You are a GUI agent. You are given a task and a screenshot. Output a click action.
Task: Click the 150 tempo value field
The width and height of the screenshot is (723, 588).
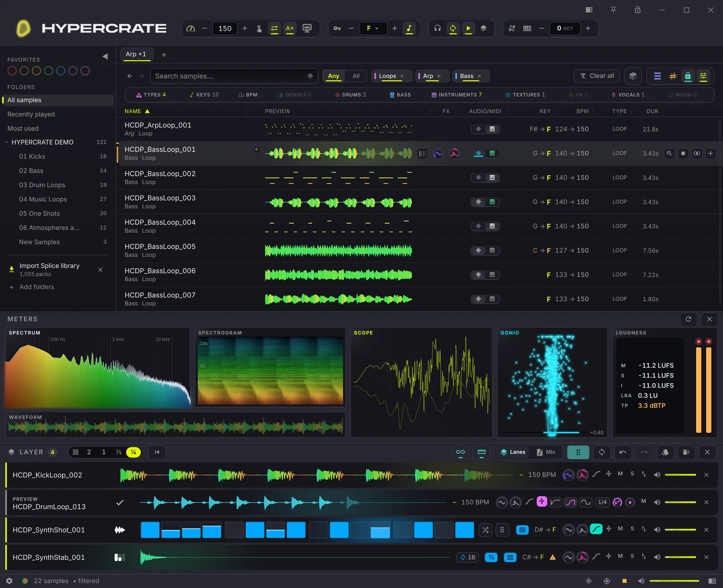click(225, 28)
